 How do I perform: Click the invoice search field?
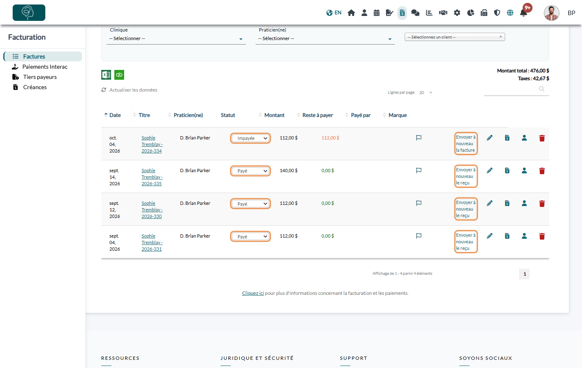(x=516, y=89)
